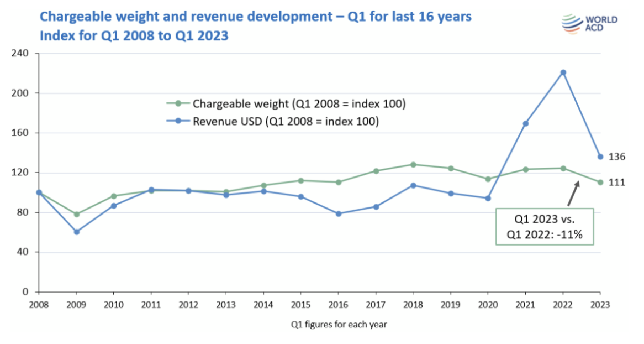Click the green legend marker for Chargeable weight

(x=178, y=103)
